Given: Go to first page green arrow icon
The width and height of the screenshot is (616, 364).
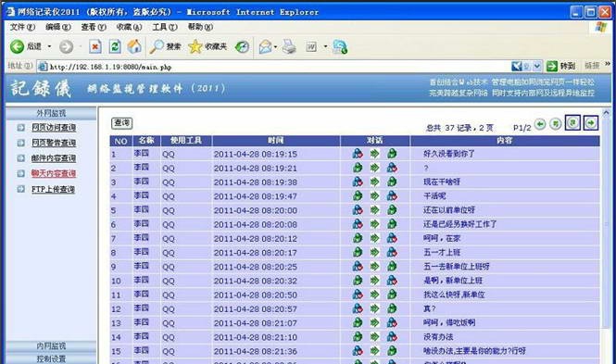Looking at the screenshot, I should [x=541, y=124].
